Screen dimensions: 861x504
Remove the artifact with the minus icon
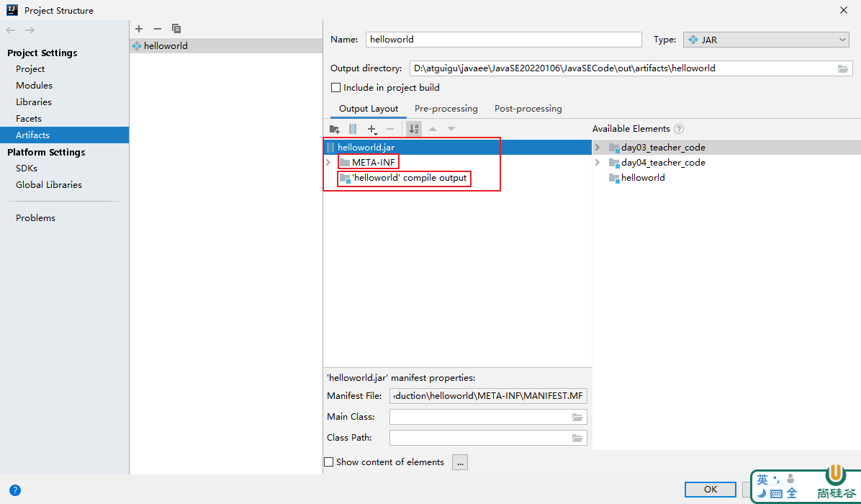(158, 29)
